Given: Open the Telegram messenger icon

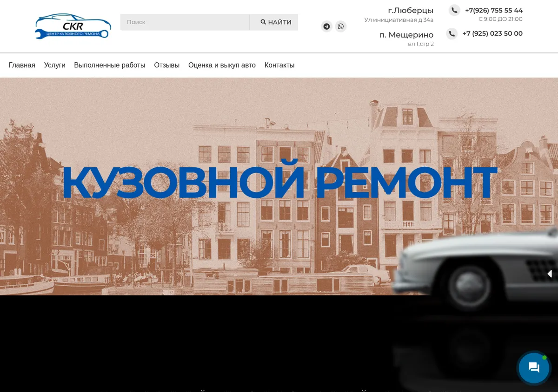Looking at the screenshot, I should point(326,26).
